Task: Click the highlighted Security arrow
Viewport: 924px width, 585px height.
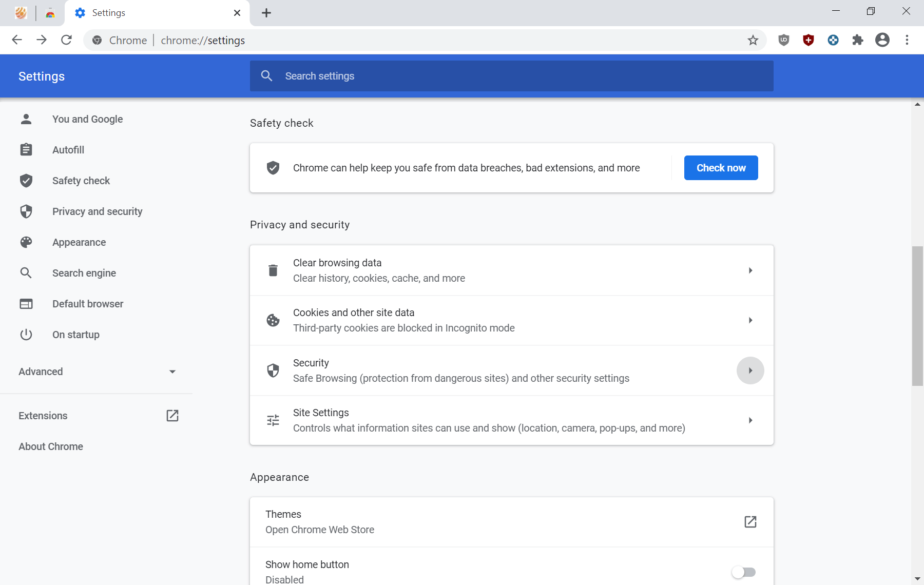Action: (750, 371)
